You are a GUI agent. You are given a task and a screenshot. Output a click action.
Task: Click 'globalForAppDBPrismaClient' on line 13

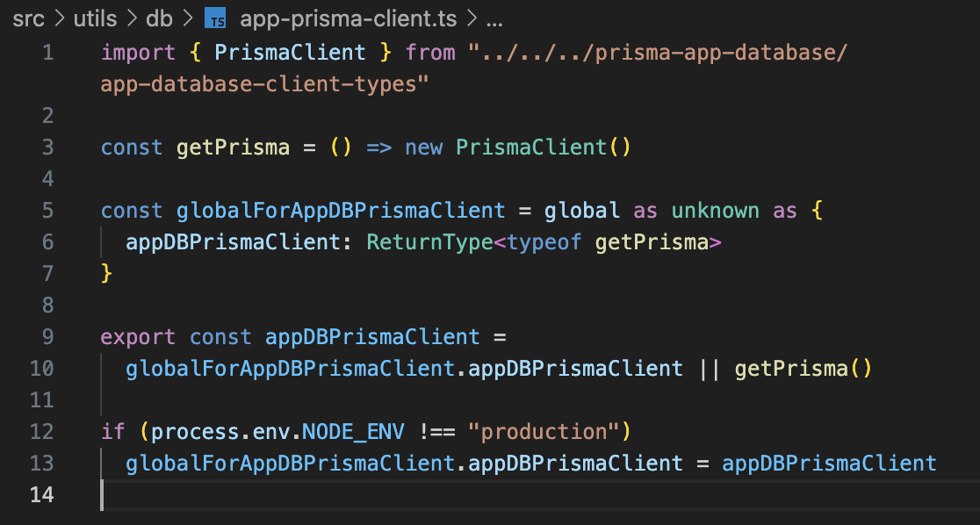coord(290,464)
